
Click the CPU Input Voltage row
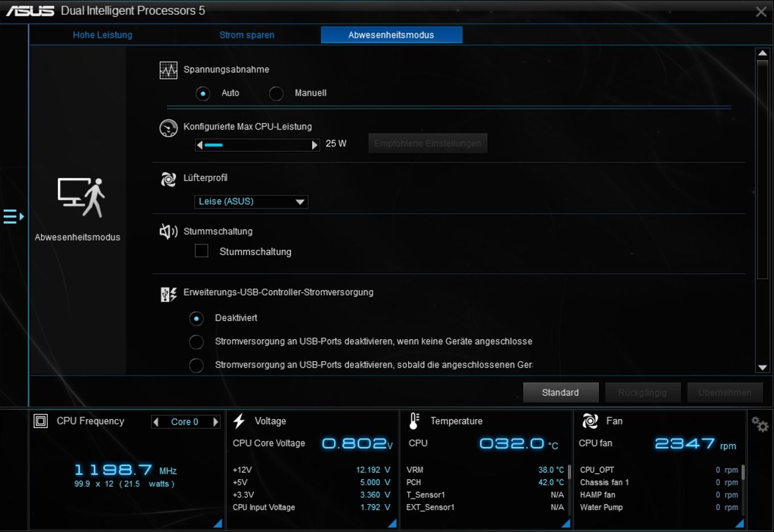(x=311, y=508)
